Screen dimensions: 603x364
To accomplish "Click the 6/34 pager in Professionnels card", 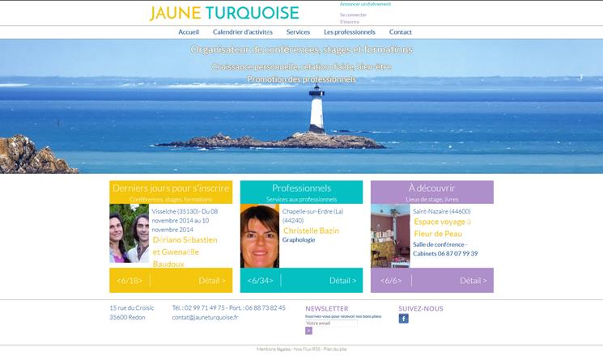I will pos(261,281).
